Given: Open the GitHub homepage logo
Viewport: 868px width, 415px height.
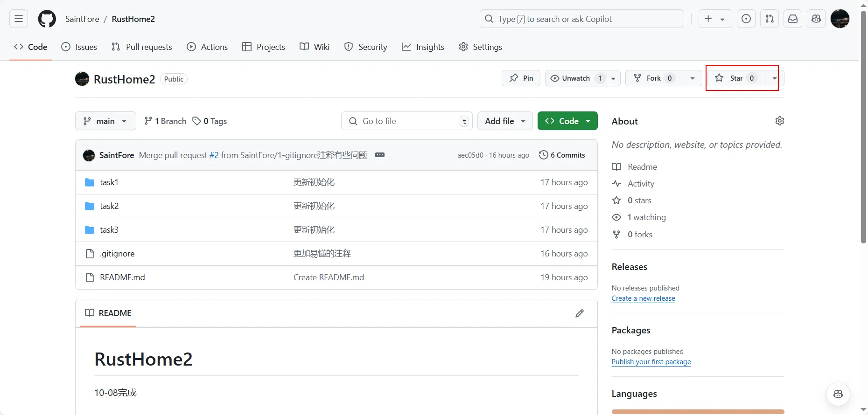Looking at the screenshot, I should pos(47,19).
